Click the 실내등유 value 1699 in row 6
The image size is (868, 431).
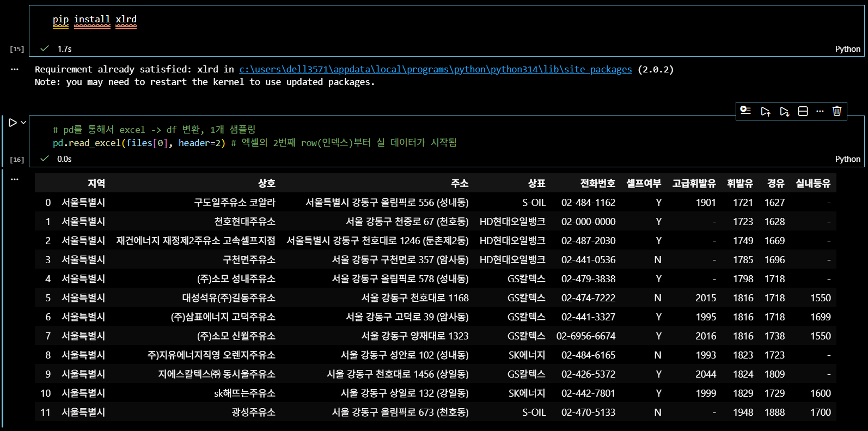click(821, 317)
